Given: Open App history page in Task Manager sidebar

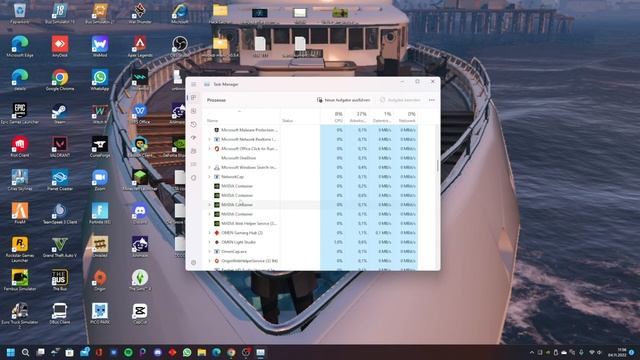Looking at the screenshot, I should (193, 124).
